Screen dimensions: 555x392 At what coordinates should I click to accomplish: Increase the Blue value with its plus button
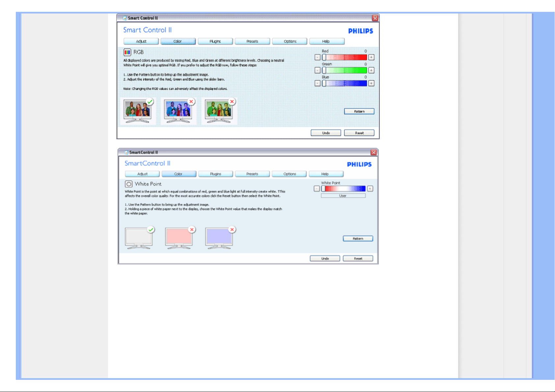tap(371, 84)
